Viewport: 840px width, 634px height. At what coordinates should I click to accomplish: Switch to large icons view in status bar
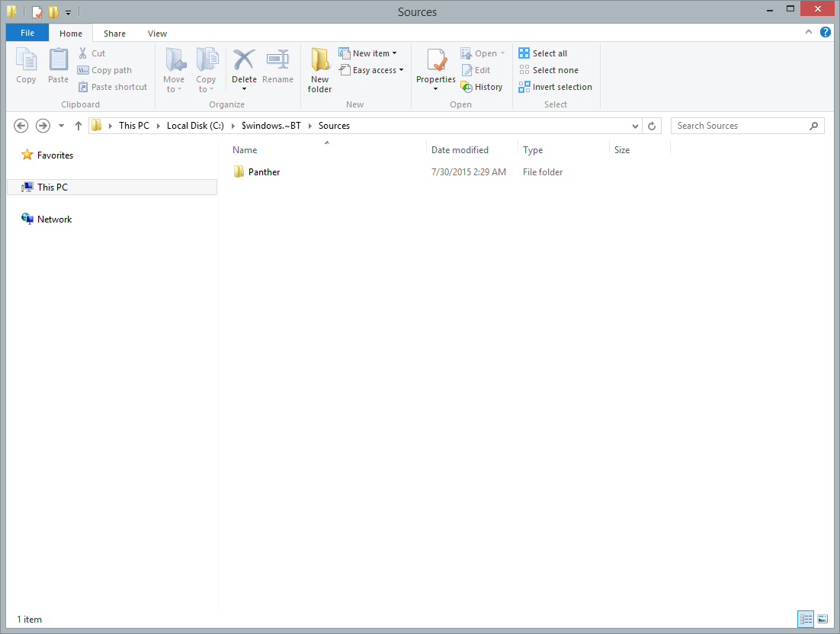822,619
